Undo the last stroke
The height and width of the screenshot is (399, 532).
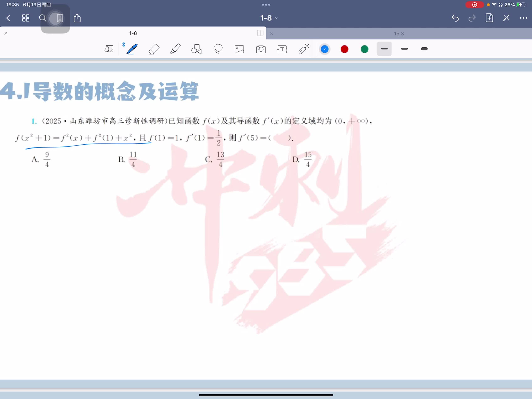coord(455,18)
